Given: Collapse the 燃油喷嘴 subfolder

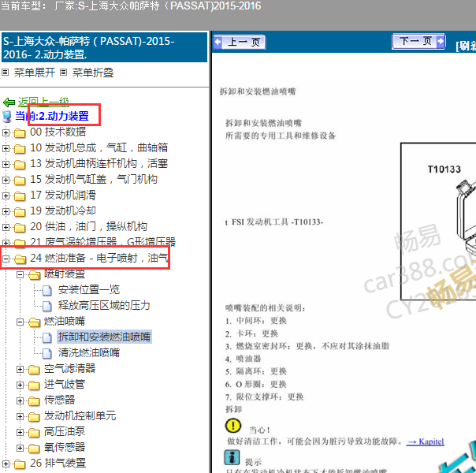Looking at the screenshot, I should (x=20, y=322).
